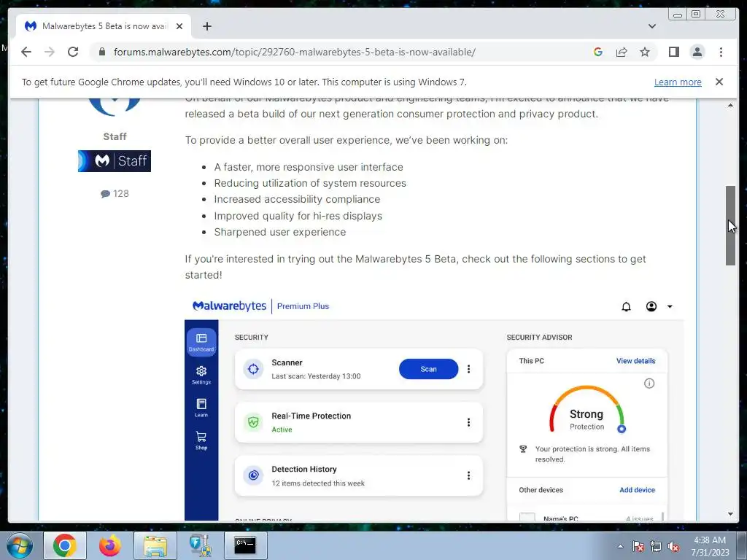The image size is (747, 560).
Task: Click the page vertical scrollbar thumb
Action: tap(730, 225)
